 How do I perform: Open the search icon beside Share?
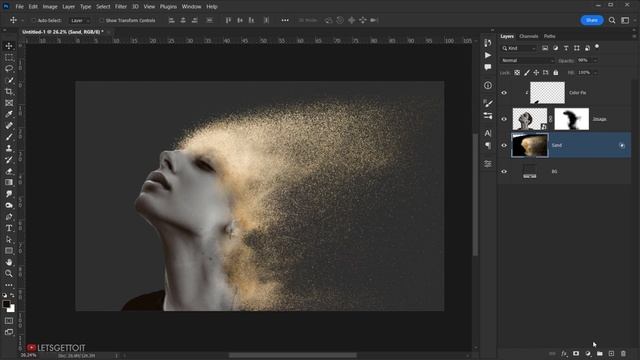(x=612, y=20)
